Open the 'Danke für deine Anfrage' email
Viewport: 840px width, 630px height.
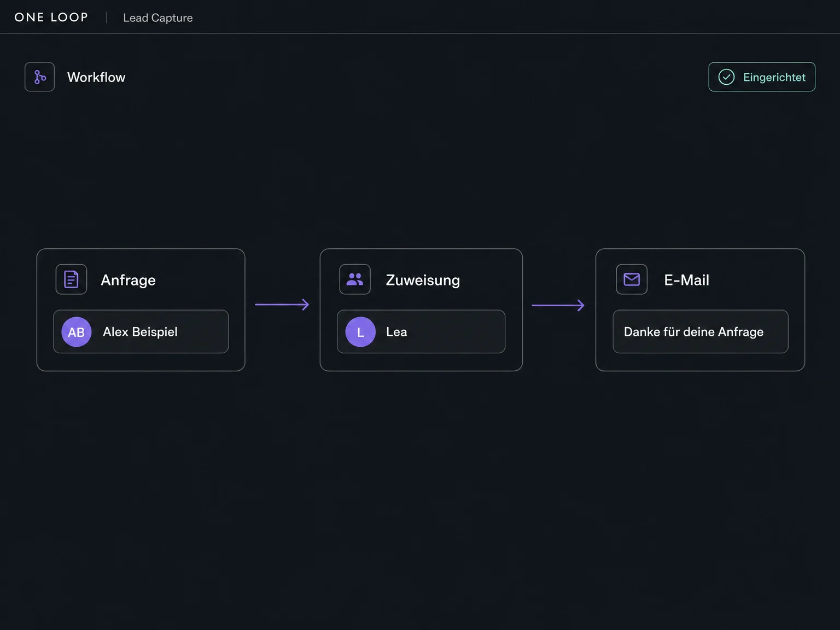[x=701, y=332]
